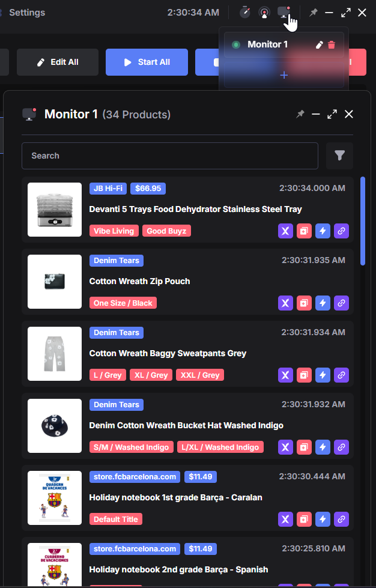Click copy icon on Cotton Wreath Zip Pouch
Screen dimensions: 376x588
point(304,303)
